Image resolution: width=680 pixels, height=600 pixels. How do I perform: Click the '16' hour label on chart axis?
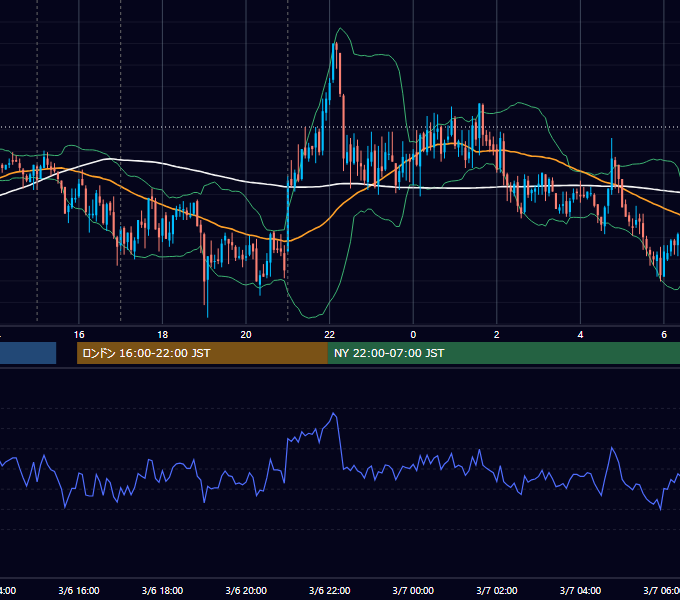pos(79,335)
